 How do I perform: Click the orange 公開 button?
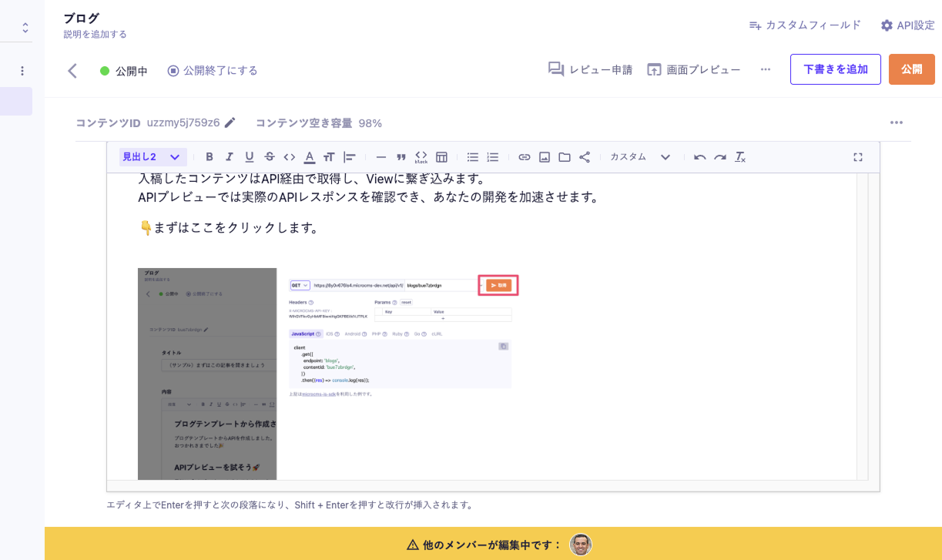(x=911, y=69)
